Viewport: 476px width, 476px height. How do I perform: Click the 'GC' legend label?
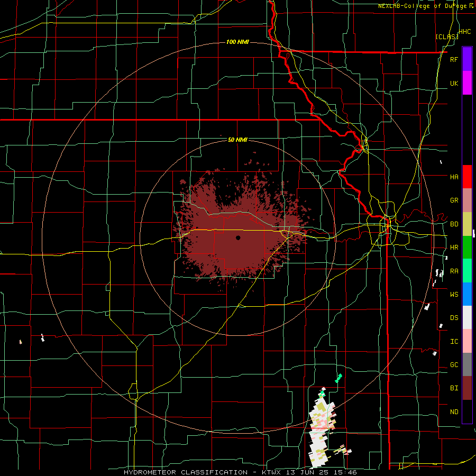pyautogui.click(x=454, y=365)
